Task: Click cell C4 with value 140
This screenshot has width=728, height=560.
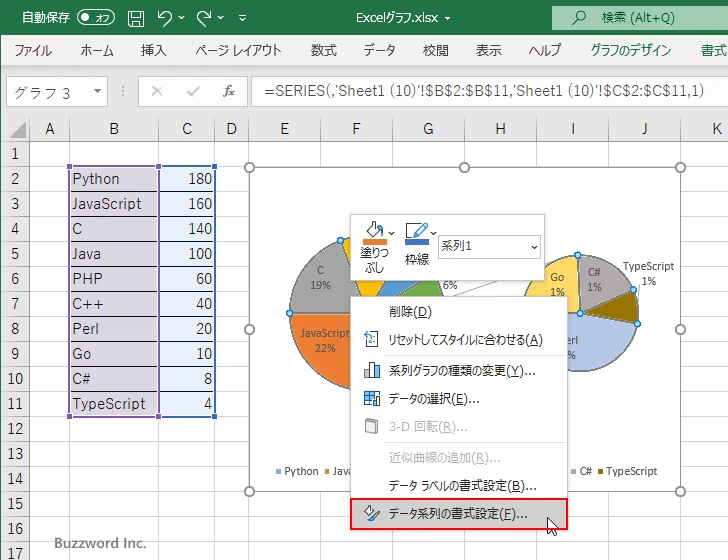Action: 187,228
